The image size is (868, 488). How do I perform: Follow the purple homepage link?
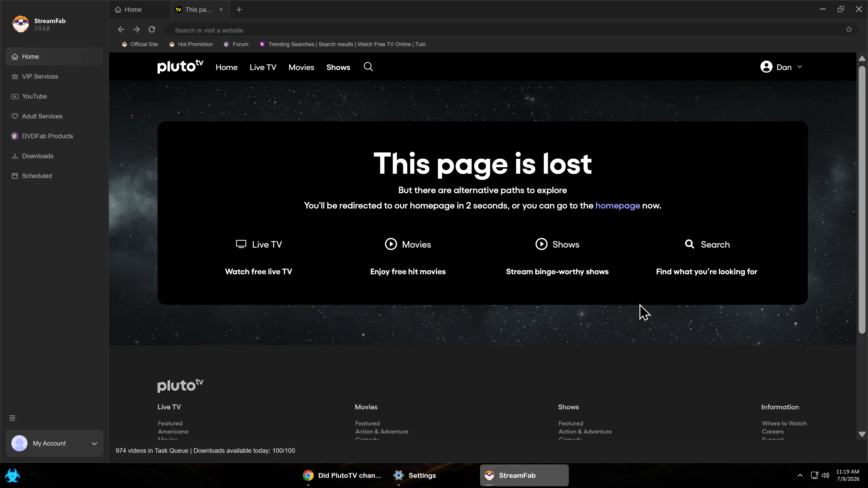pyautogui.click(x=617, y=205)
